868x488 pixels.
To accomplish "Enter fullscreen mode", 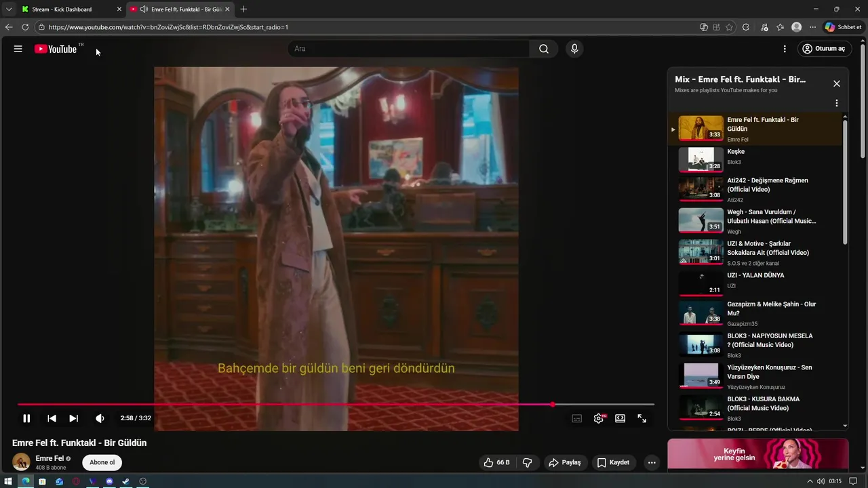I will [642, 418].
